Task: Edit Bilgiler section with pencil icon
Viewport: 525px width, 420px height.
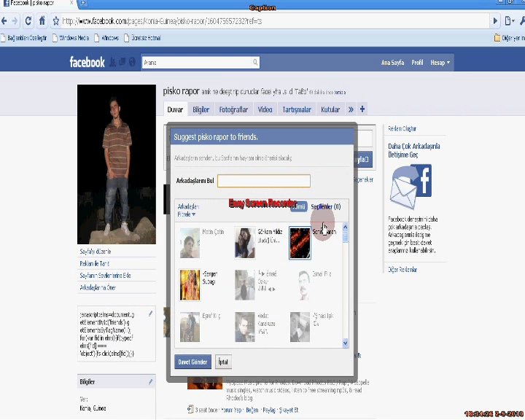Action: click(x=150, y=382)
